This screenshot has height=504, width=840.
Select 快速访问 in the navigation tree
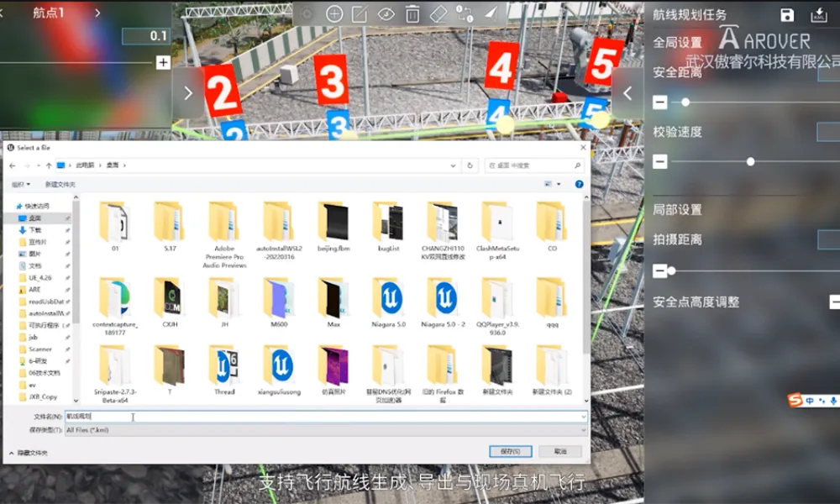pos(36,206)
